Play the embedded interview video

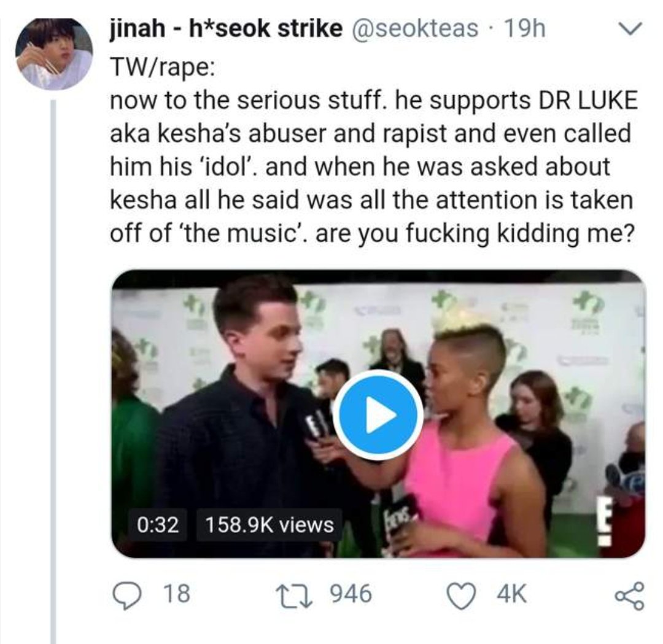pos(379,415)
